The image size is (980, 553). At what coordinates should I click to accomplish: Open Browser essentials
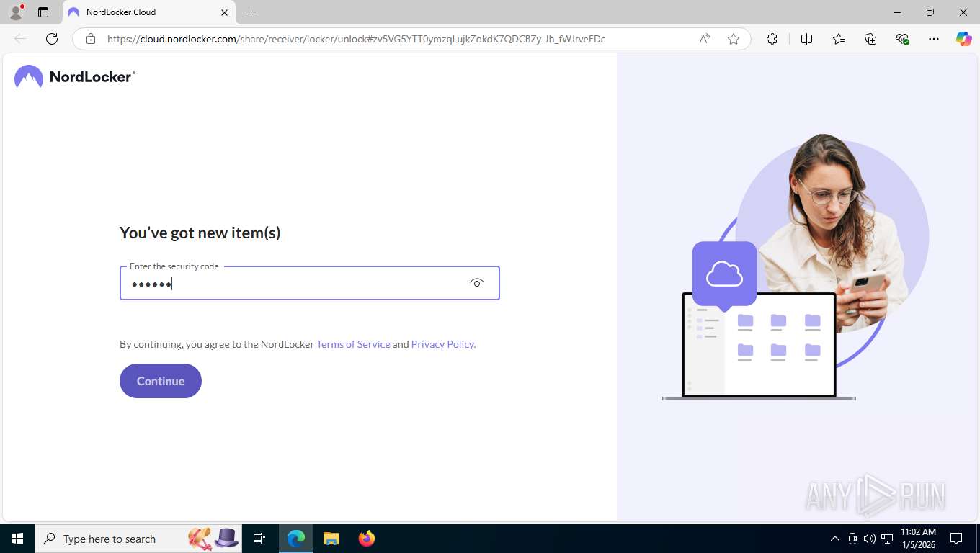click(902, 39)
